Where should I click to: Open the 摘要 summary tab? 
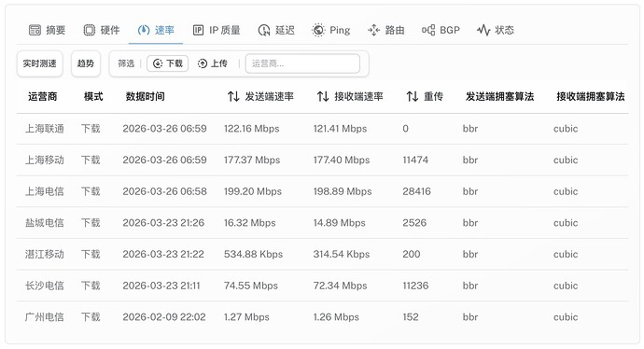point(47,30)
